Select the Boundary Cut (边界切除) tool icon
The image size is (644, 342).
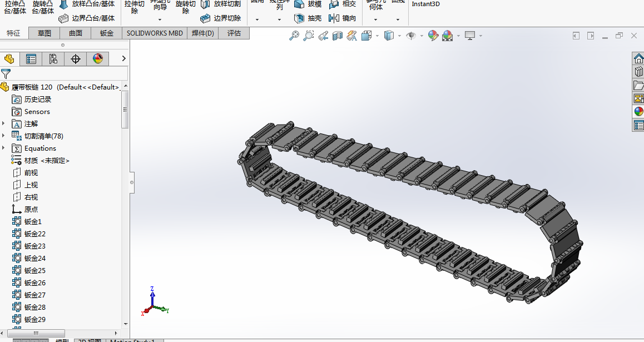(205, 18)
